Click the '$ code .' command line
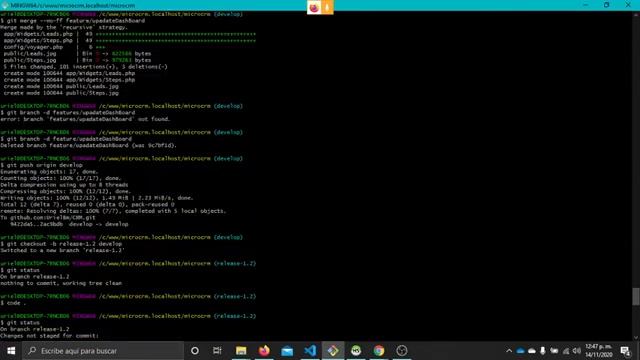Image resolution: width=640 pixels, height=360 pixels. (x=13, y=303)
